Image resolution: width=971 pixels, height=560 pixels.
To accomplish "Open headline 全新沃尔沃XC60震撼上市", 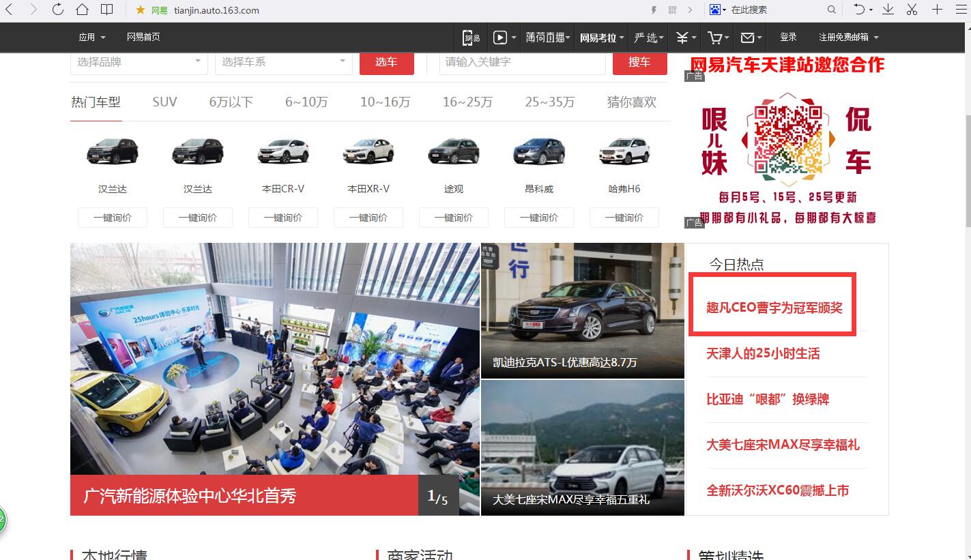I will tap(778, 490).
